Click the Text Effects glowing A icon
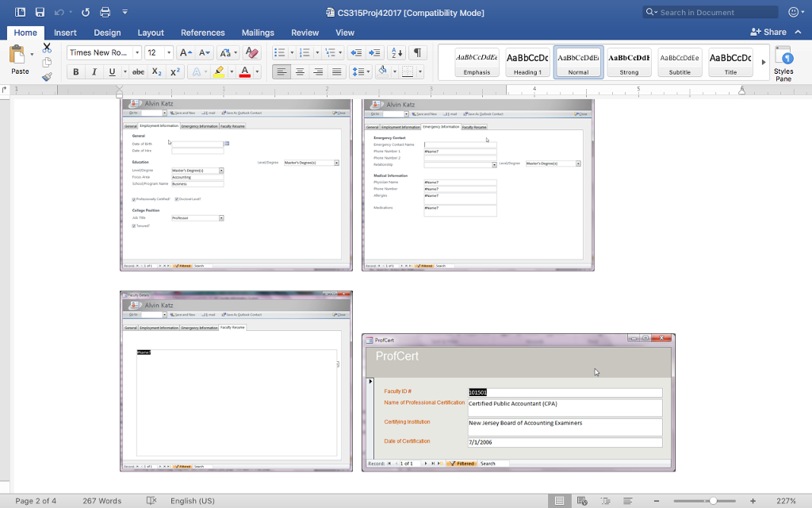This screenshot has height=508, width=812. click(x=197, y=72)
